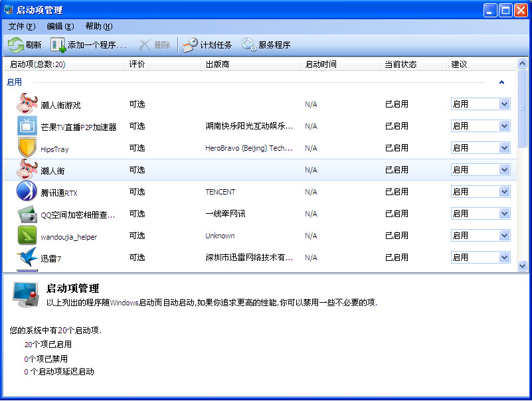
Task: Click publisher 一线牵网讯 cell
Action: [225, 213]
